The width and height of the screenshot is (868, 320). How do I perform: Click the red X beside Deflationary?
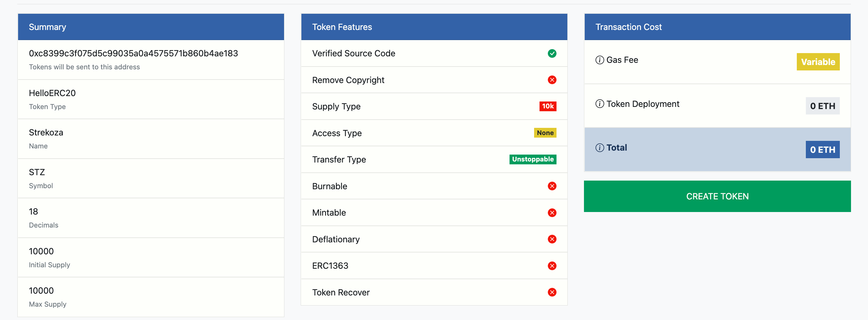(x=552, y=239)
